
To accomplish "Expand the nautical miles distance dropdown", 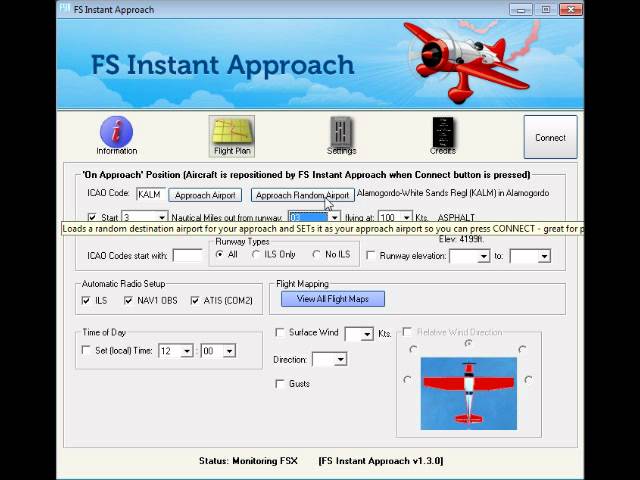I will click(162, 218).
